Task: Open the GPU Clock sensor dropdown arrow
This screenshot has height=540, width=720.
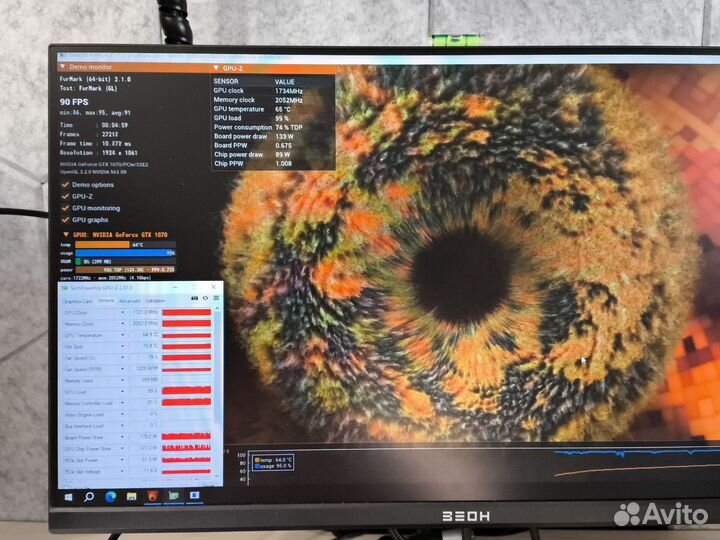Action: pos(124,313)
